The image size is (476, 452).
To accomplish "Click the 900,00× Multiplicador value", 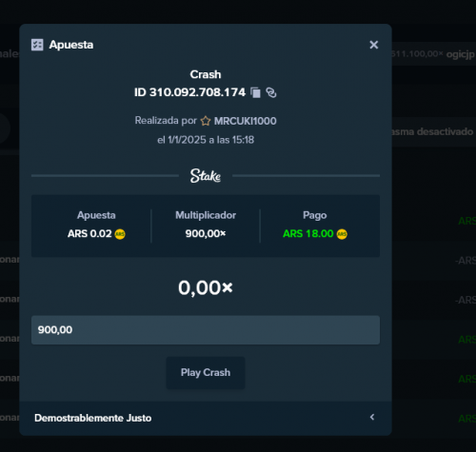I will pos(206,234).
